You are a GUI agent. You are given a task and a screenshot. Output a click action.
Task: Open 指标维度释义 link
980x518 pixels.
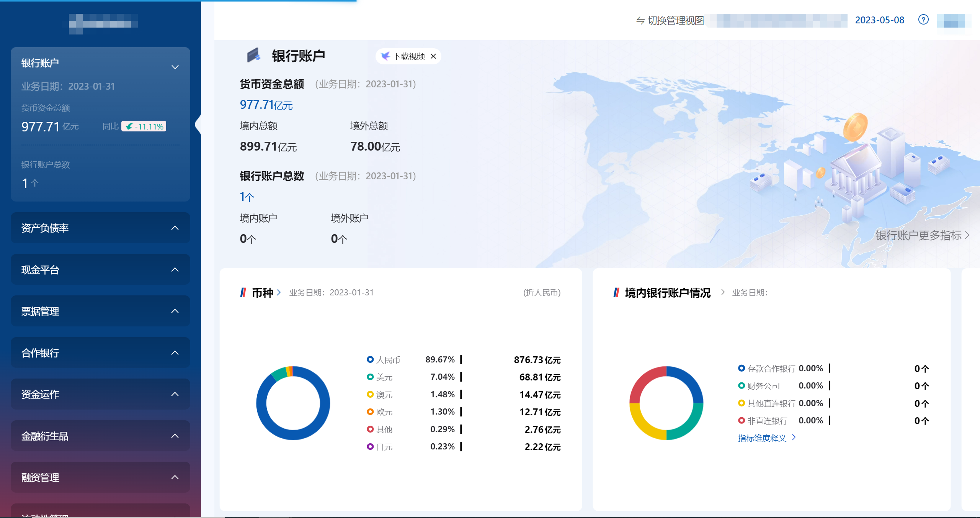click(767, 438)
